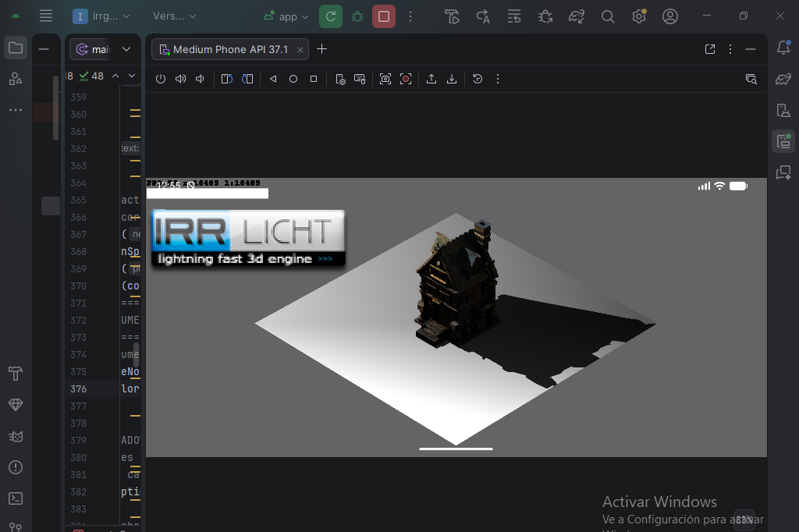The height and width of the screenshot is (532, 799).
Task: Open Search Everywhere magnifier
Action: [607, 16]
